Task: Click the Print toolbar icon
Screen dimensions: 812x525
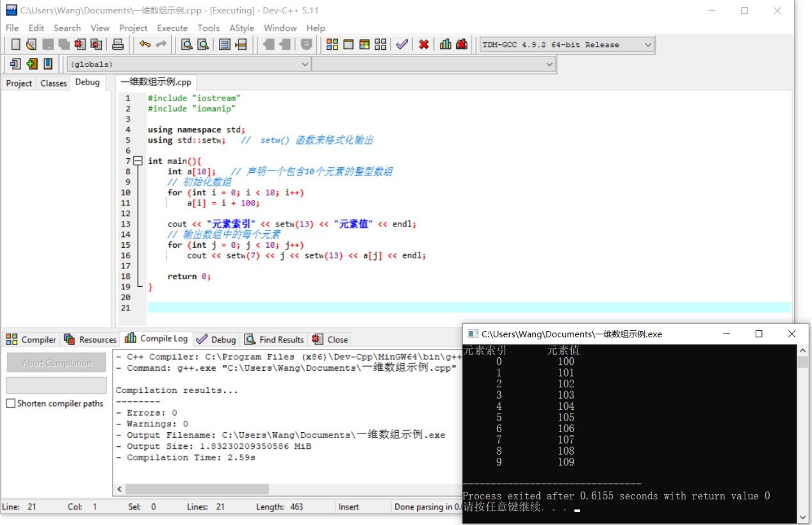Action: coord(118,44)
